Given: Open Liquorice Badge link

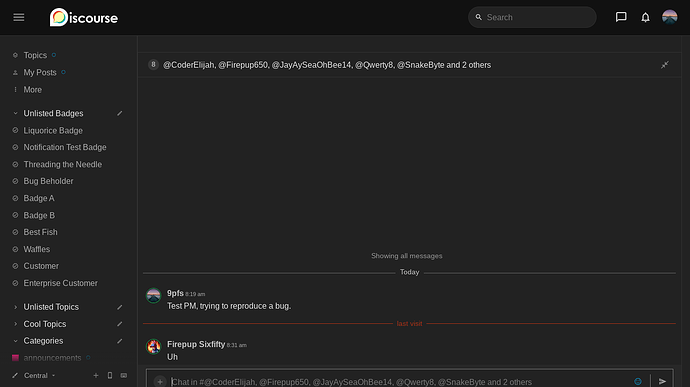Looking at the screenshot, I should point(53,130).
